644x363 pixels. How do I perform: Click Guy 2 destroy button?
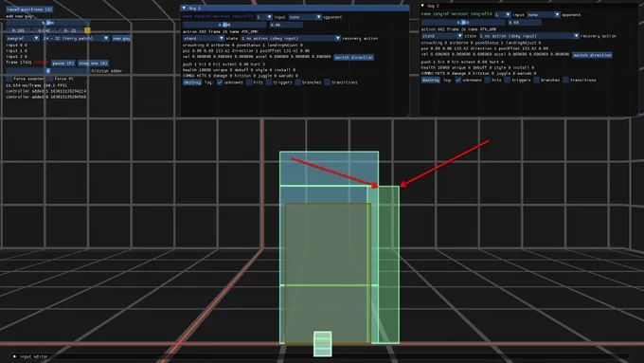(x=430, y=81)
